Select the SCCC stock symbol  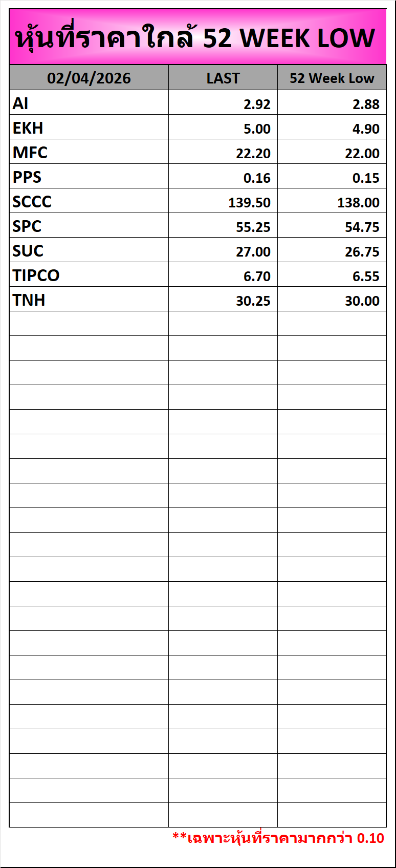pyautogui.click(x=32, y=202)
